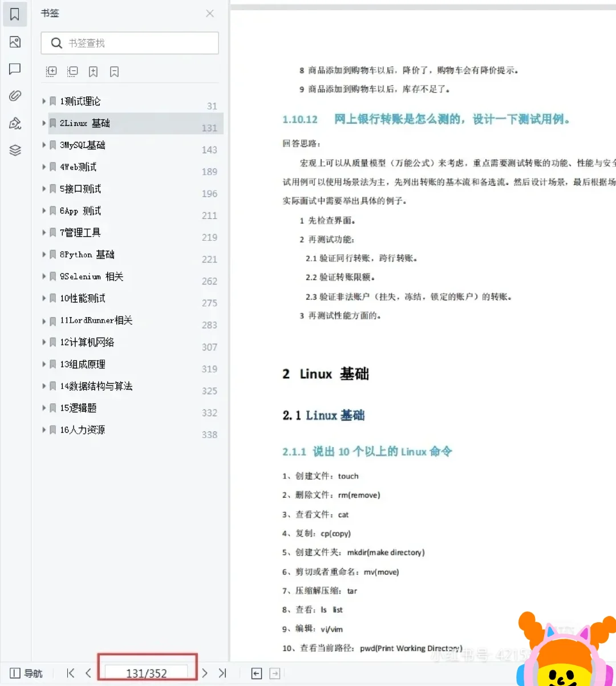The image size is (616, 686).
Task: Show the comments/annotations panel
Action: (x=15, y=69)
